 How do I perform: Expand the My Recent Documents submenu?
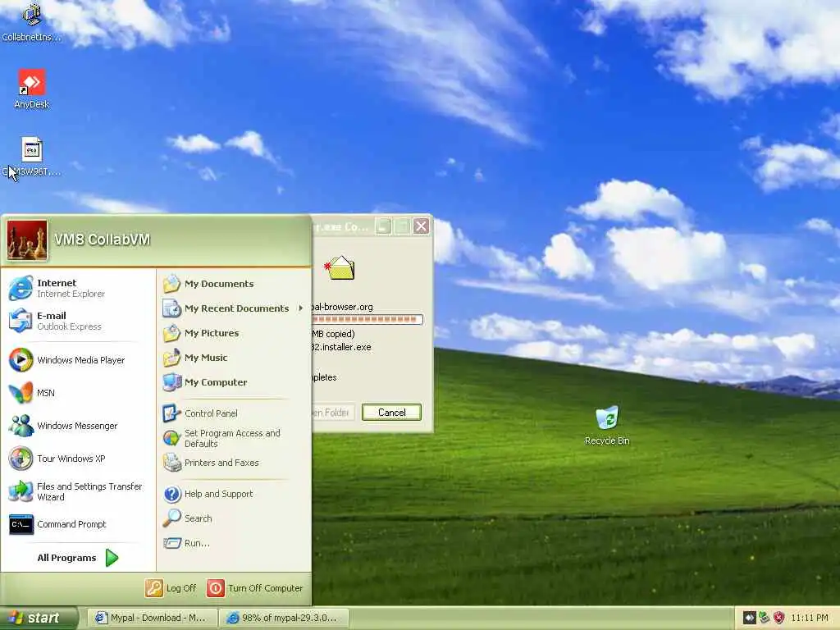(x=234, y=308)
